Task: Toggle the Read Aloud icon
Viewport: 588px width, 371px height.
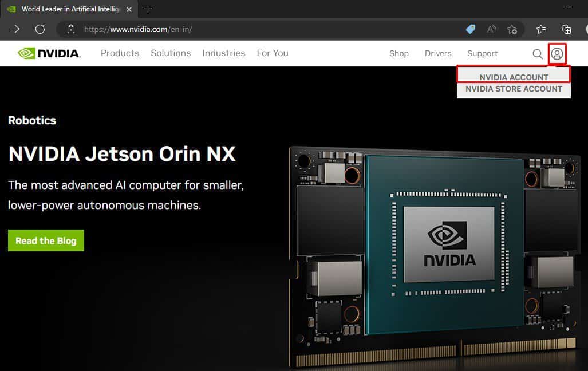Action: (491, 29)
